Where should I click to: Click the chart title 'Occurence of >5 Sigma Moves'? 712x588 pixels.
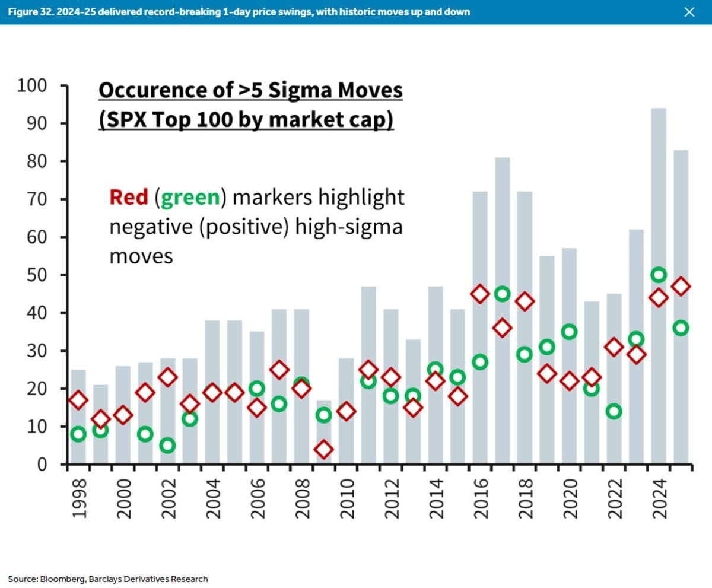tap(251, 90)
